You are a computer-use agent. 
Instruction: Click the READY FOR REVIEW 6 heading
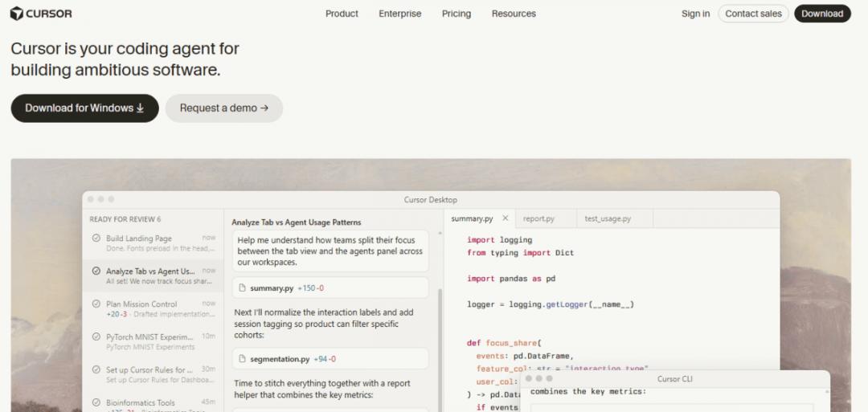[125, 219]
